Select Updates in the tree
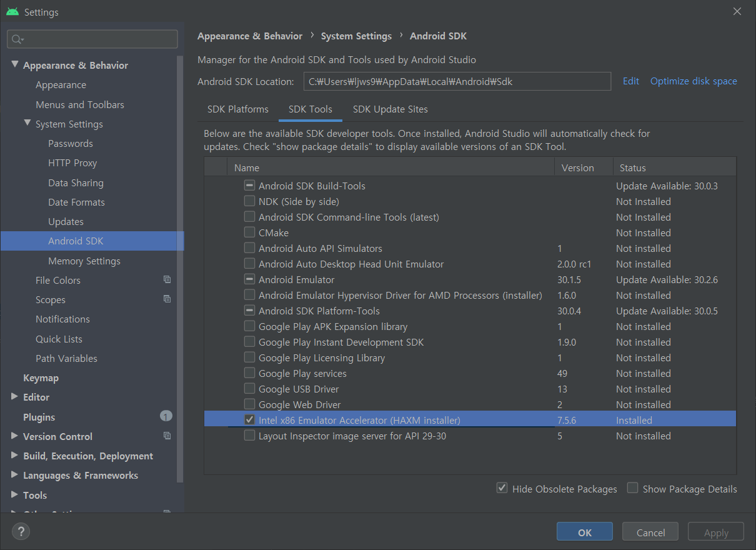This screenshot has height=550, width=756. [x=66, y=221]
